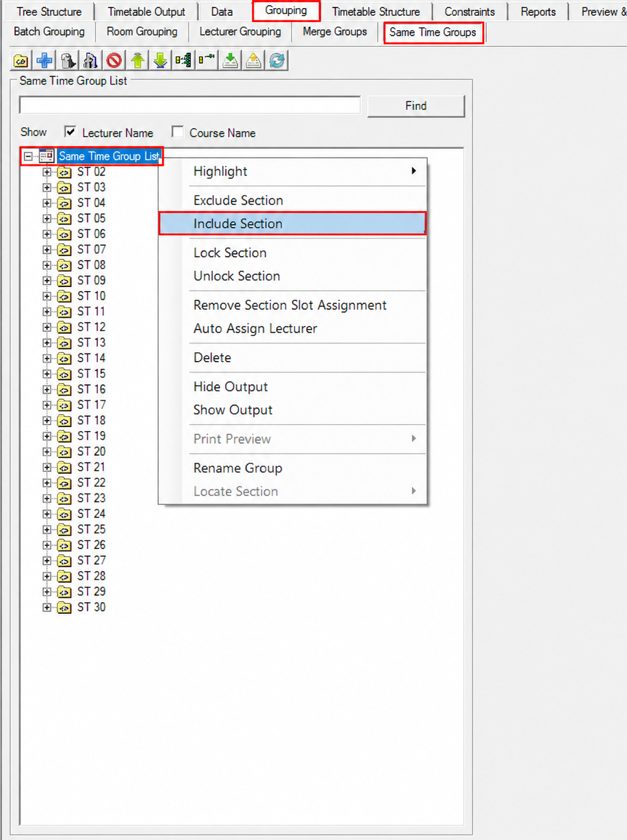Viewport: 627px width, 840px height.
Task: Click the green up arrow toolbar icon
Action: 137,60
